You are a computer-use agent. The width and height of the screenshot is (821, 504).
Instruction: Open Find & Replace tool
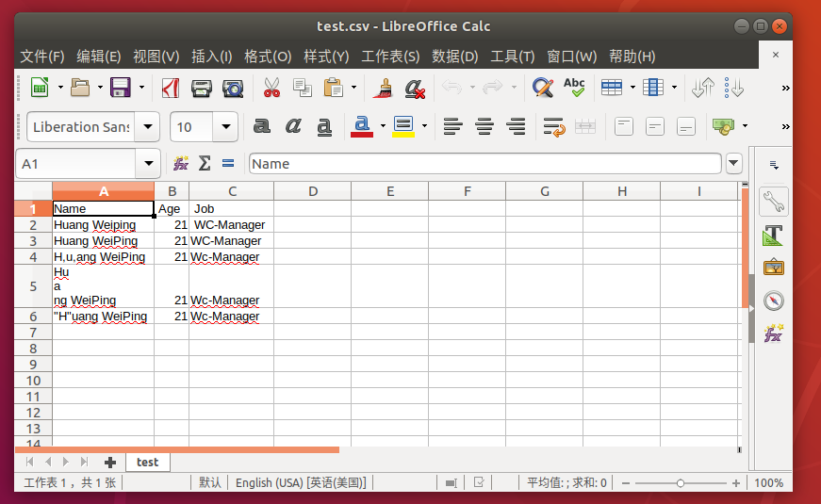pyautogui.click(x=542, y=89)
